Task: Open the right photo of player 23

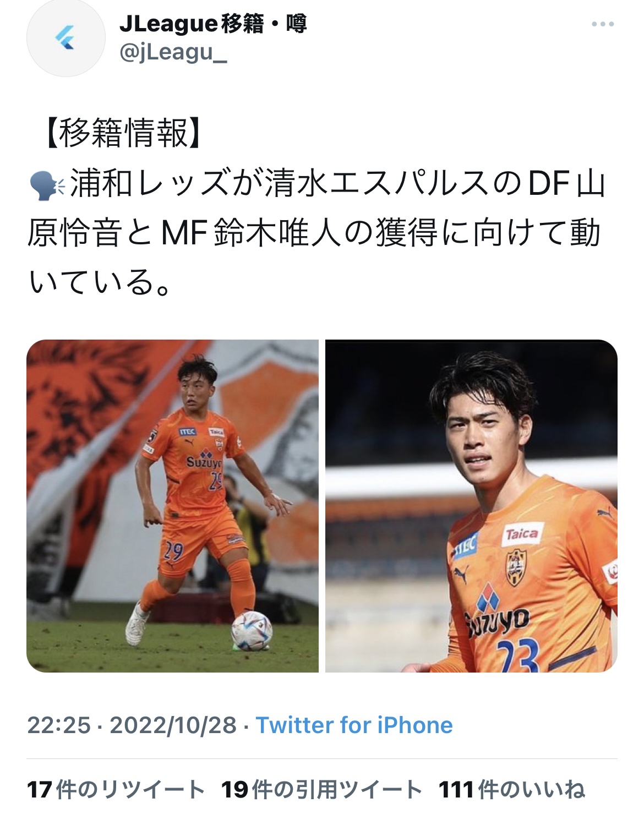Action: click(471, 506)
